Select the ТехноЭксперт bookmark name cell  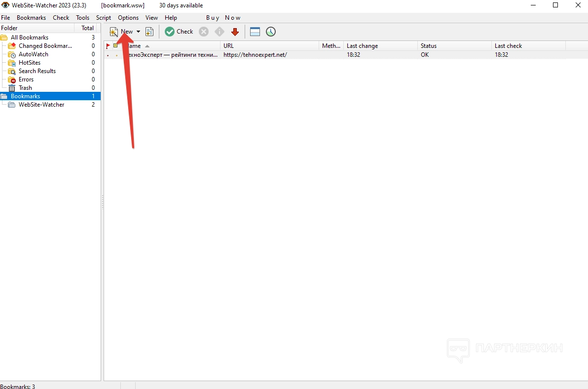170,55
